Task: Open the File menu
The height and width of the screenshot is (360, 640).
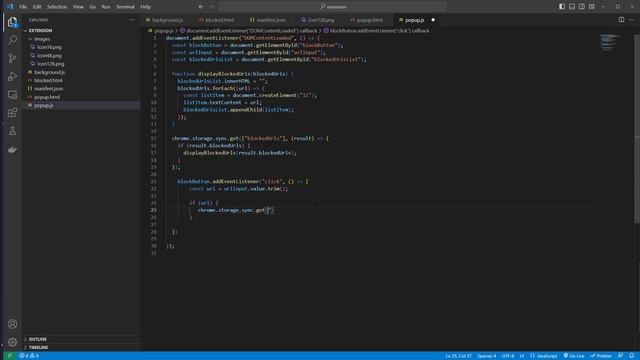Action: [x=23, y=7]
